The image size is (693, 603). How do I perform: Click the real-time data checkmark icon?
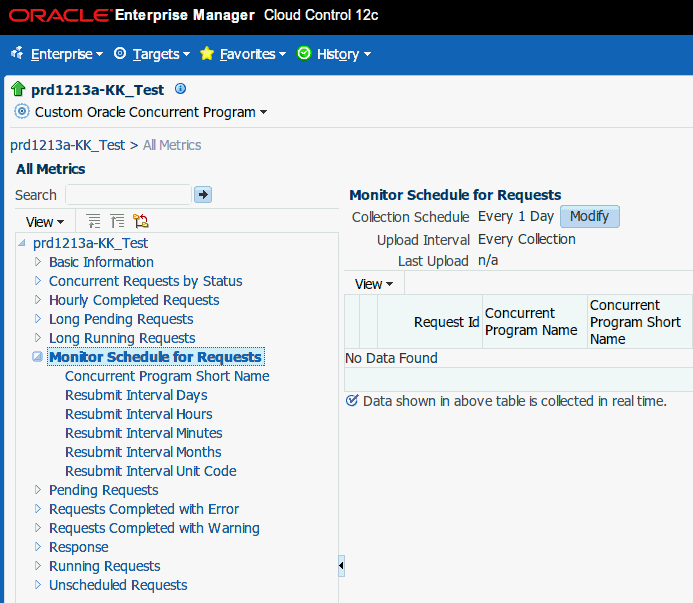click(x=352, y=401)
